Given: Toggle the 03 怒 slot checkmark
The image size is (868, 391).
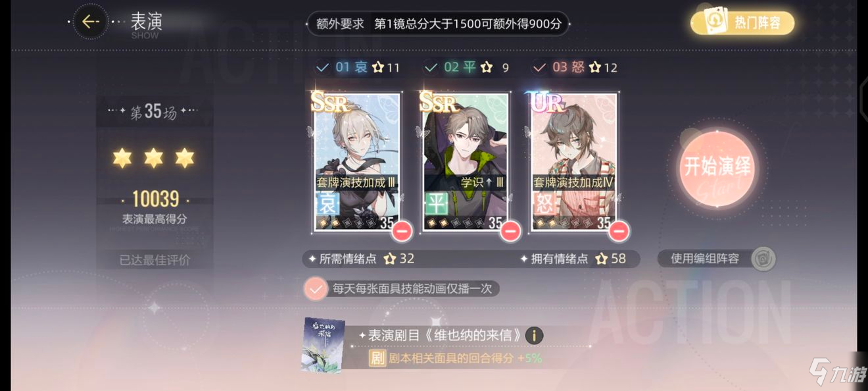Looking at the screenshot, I should (x=539, y=67).
